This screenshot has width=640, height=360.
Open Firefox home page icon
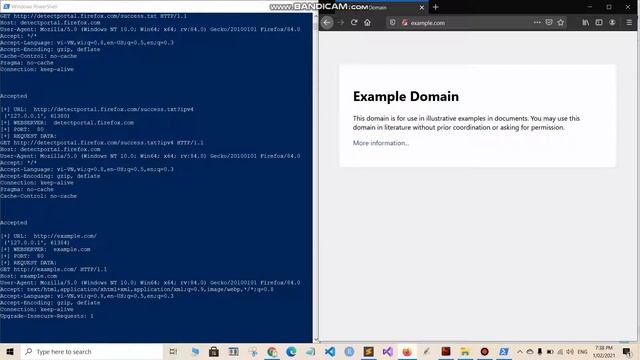(x=367, y=23)
